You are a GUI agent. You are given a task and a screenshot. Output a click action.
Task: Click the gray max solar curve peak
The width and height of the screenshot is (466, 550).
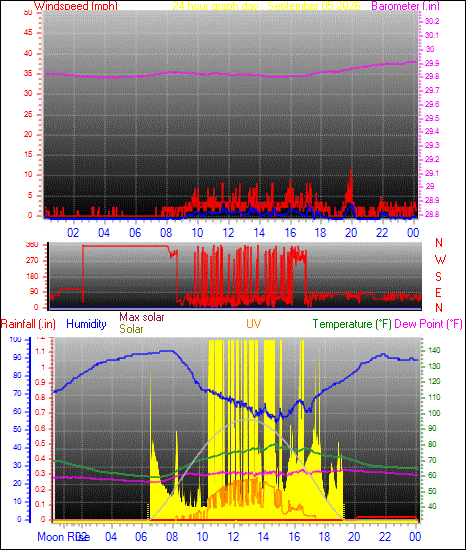click(x=248, y=420)
